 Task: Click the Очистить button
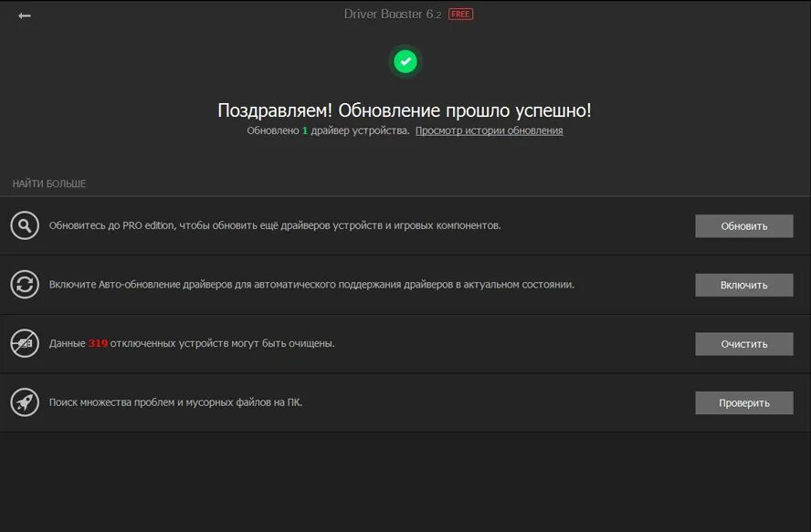point(743,344)
